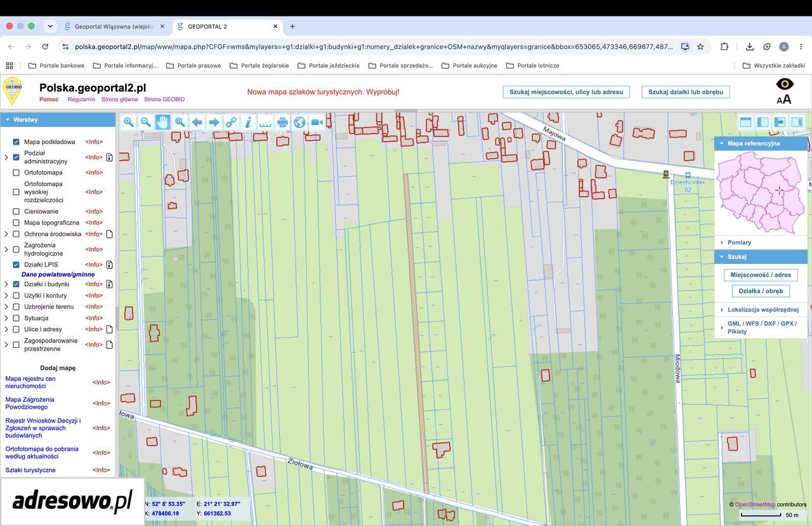Screen dimensions: 812x526
Task: Go to previous map view arrow
Action: point(197,122)
